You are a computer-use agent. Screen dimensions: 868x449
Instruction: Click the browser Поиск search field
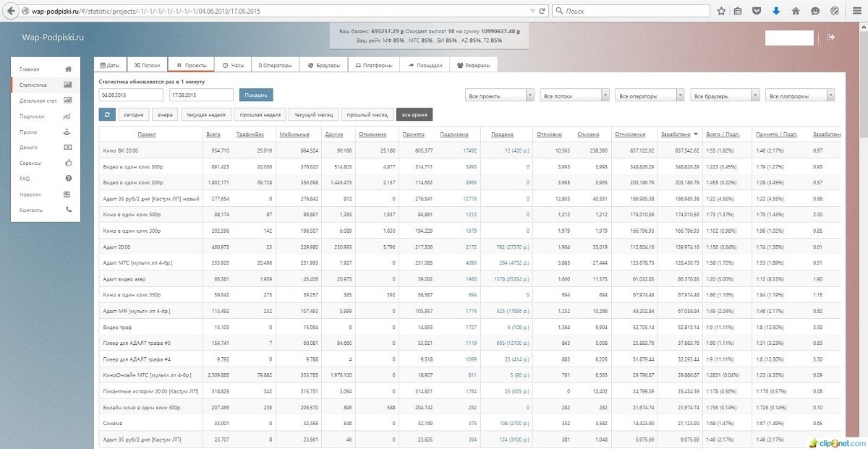(631, 11)
